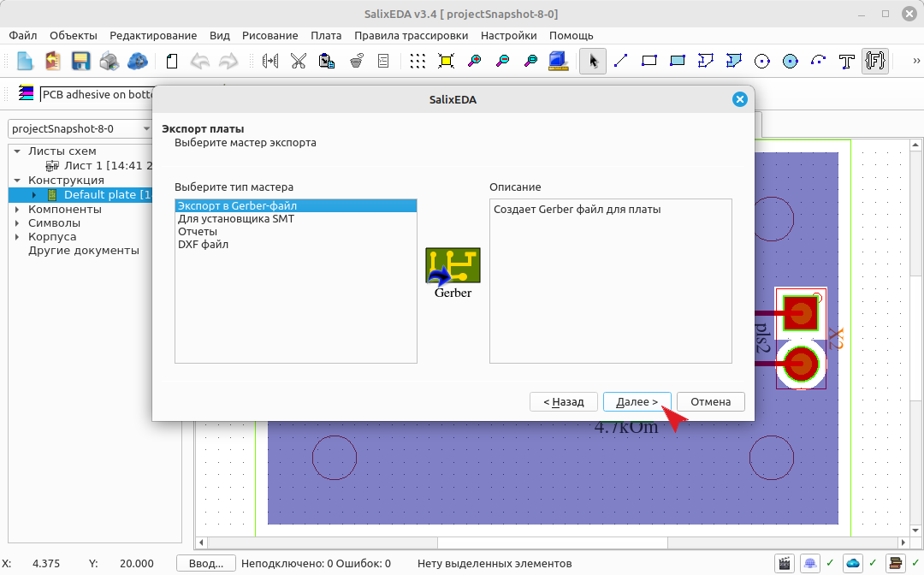The width and height of the screenshot is (924, 575).
Task: Click the zoom window magnifier icon
Action: [531, 61]
